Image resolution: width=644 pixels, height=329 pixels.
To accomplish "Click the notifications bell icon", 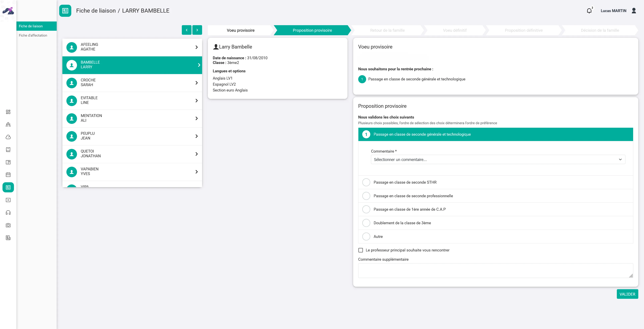I will pyautogui.click(x=589, y=11).
